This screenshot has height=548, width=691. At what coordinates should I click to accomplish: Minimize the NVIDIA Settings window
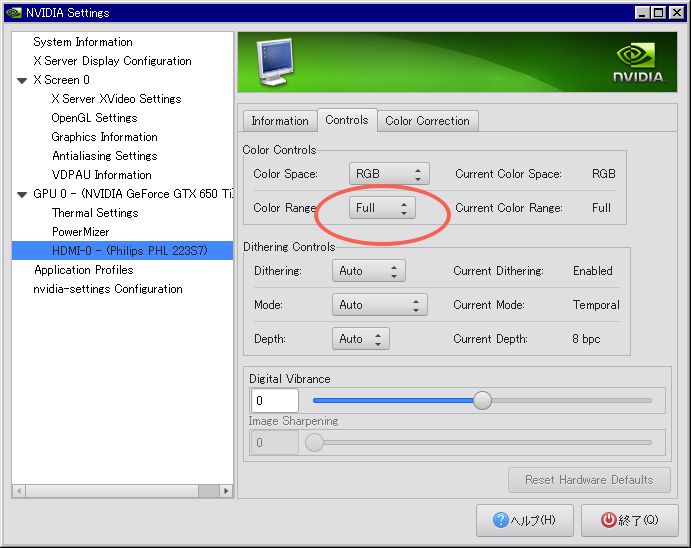pyautogui.click(x=642, y=13)
